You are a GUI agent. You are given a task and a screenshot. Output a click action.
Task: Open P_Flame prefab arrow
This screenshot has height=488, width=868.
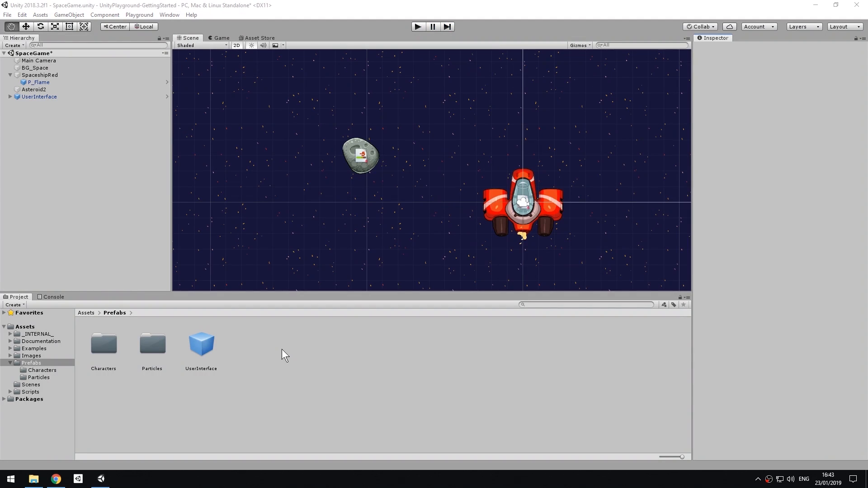click(x=167, y=82)
